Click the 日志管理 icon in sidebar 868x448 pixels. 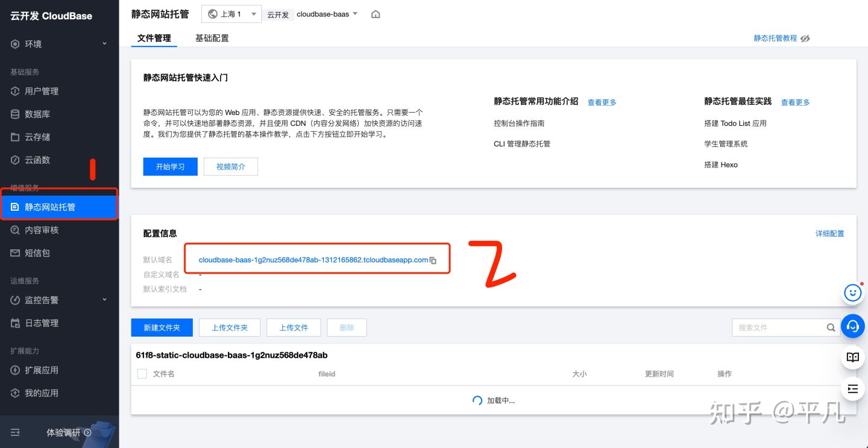tap(15, 323)
